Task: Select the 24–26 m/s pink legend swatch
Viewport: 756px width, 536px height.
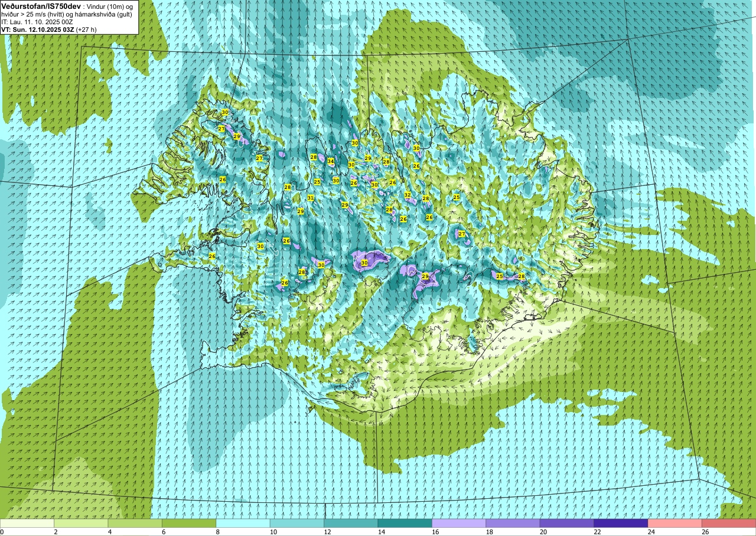Action: [675, 524]
